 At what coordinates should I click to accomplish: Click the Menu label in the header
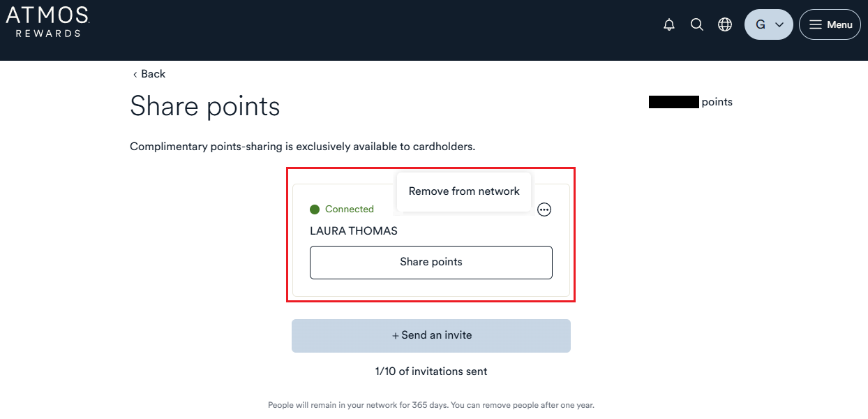click(839, 25)
